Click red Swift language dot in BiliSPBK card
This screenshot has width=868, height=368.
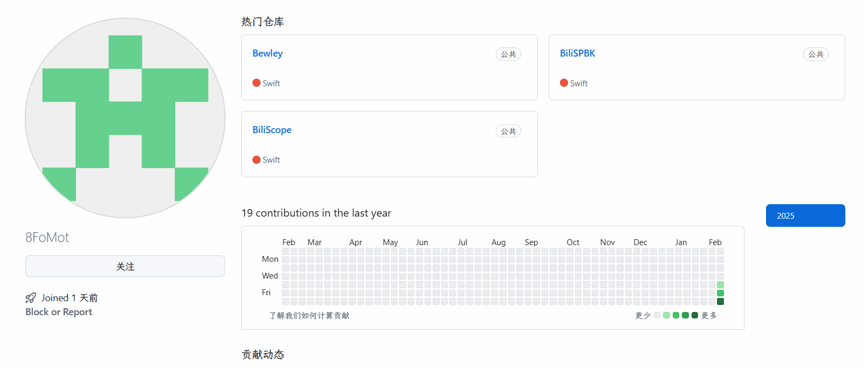[x=564, y=83]
